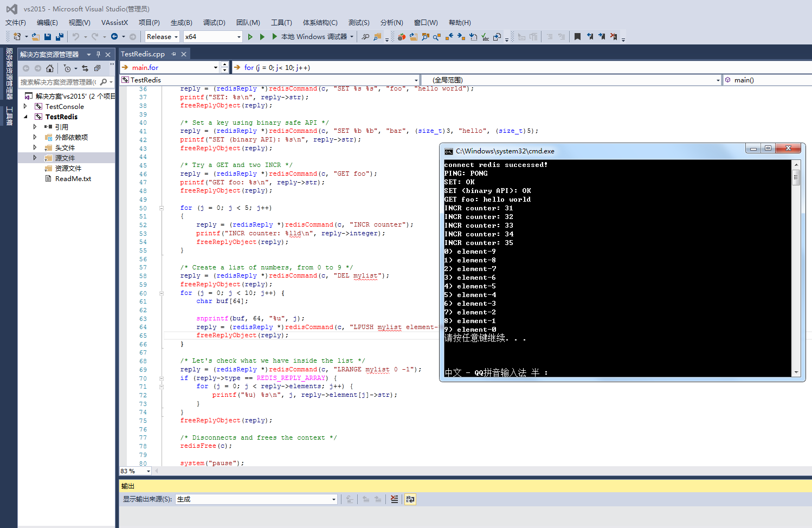Click the Redo arrow icon

[x=94, y=36]
